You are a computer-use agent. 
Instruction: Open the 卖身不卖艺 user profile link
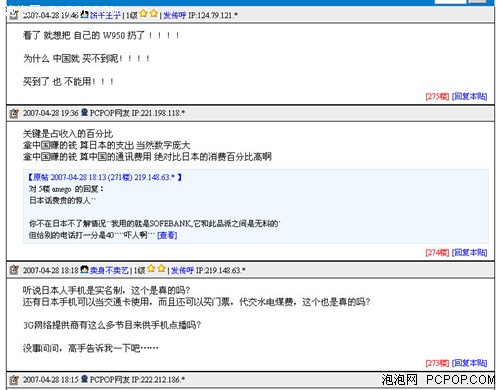coord(109,270)
